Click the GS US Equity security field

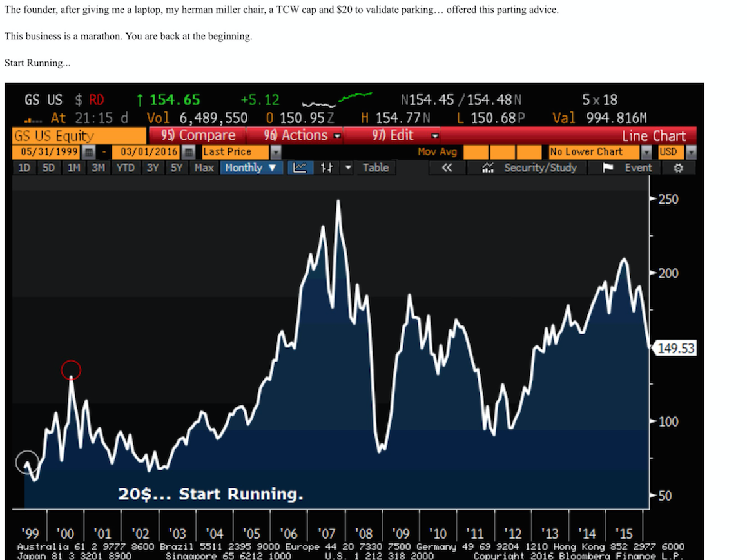(79, 135)
